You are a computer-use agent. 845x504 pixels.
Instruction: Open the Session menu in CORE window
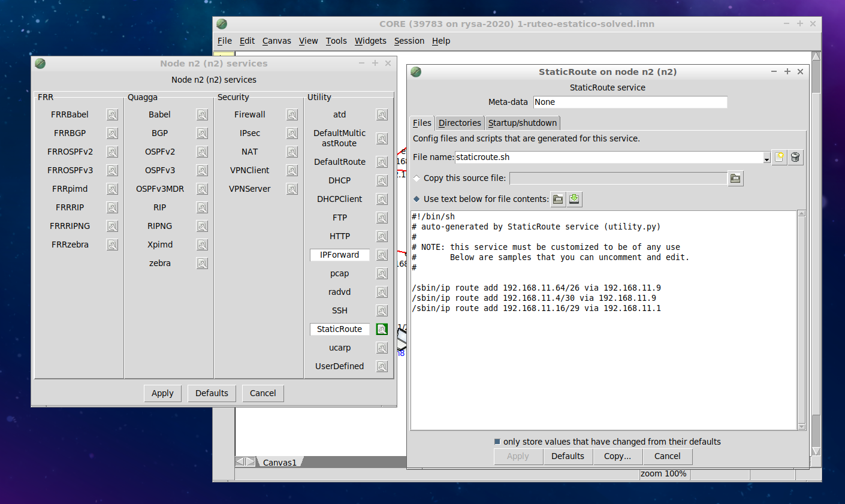(x=409, y=41)
